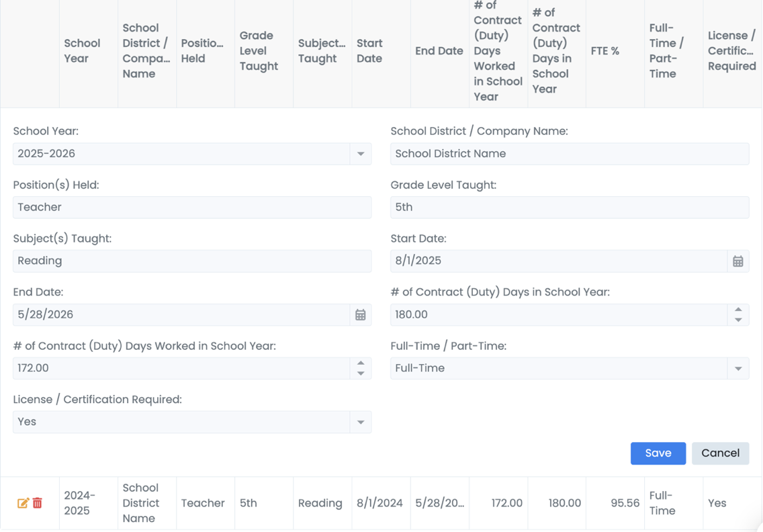Open the Start Date calendar picker

coord(737,261)
